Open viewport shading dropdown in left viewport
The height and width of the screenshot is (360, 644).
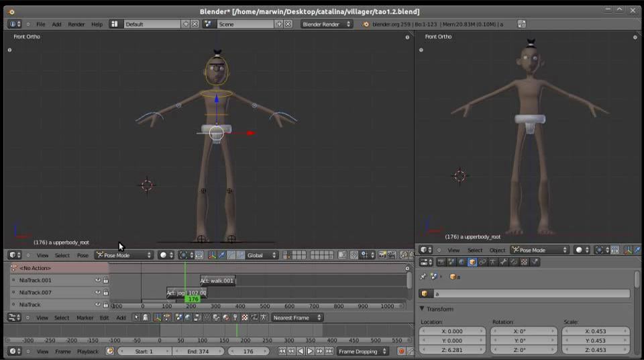(166, 255)
